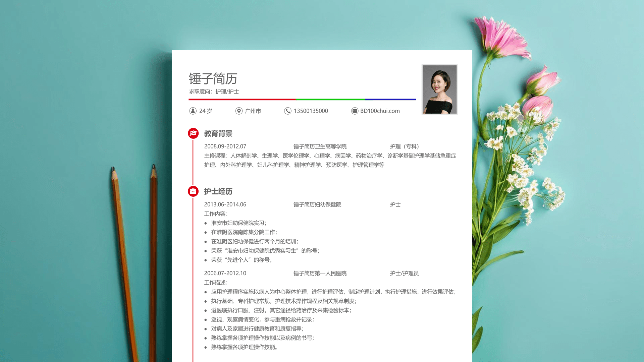Click the 锤子简历妇幼保健院 employer name
The width and height of the screenshot is (644, 362).
pos(317,204)
